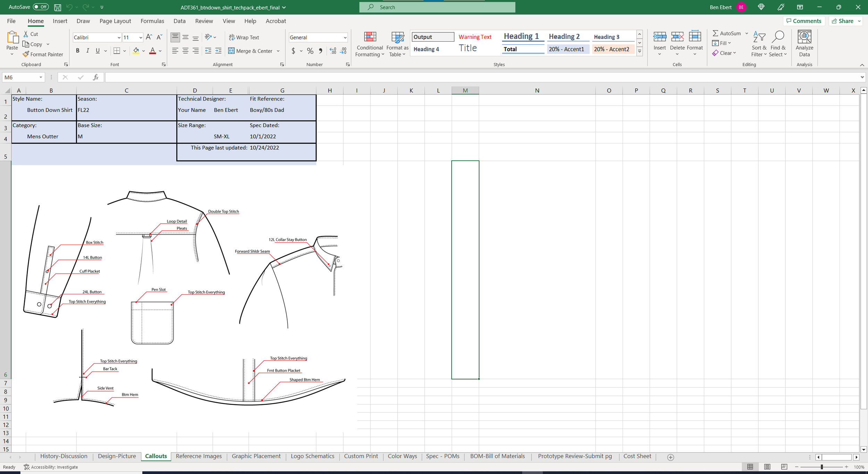Click the Merge & Center icon
This screenshot has width=868, height=474.
coord(232,51)
